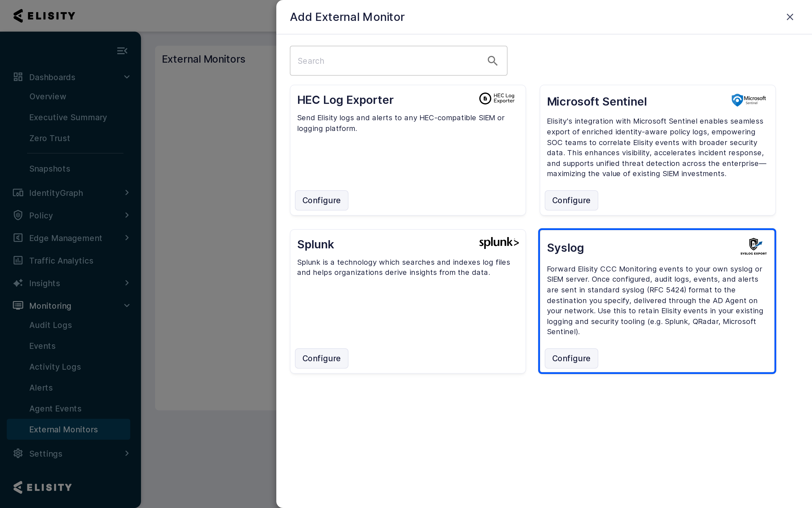
Task: Go to the Zero Trust dashboard
Action: click(x=50, y=138)
